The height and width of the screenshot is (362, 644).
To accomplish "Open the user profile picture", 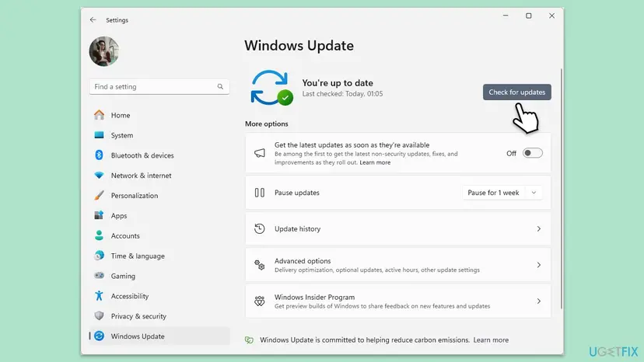I will click(104, 51).
